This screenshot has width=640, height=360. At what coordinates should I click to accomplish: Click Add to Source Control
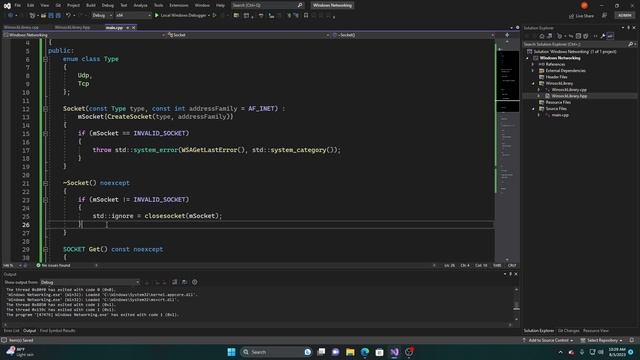[548, 340]
